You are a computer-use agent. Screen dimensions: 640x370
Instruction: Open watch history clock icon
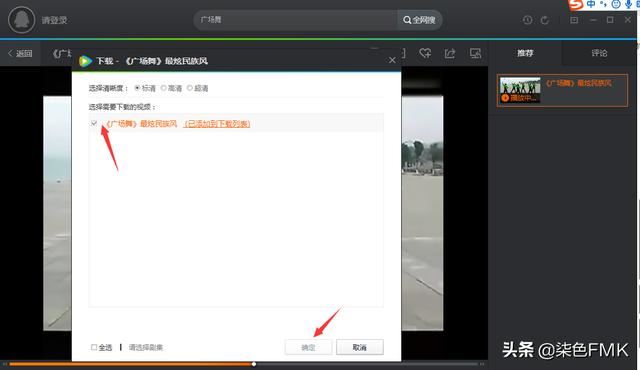tap(527, 20)
